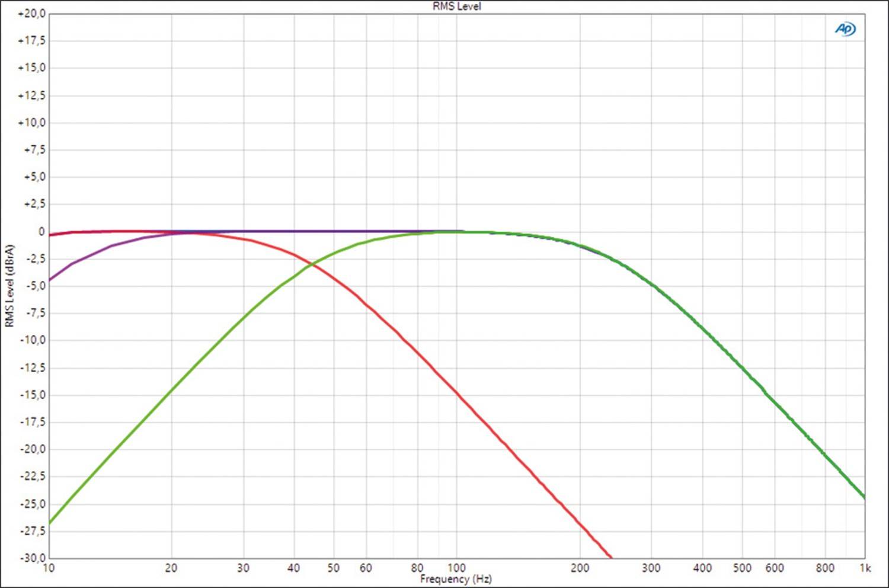Click the '-15,0' y-axis tick label
Image resolution: width=889 pixels, height=588 pixels.
33,395
